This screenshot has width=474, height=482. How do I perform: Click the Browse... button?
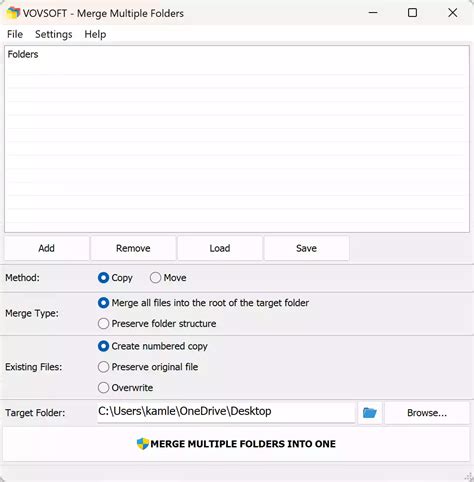(427, 413)
